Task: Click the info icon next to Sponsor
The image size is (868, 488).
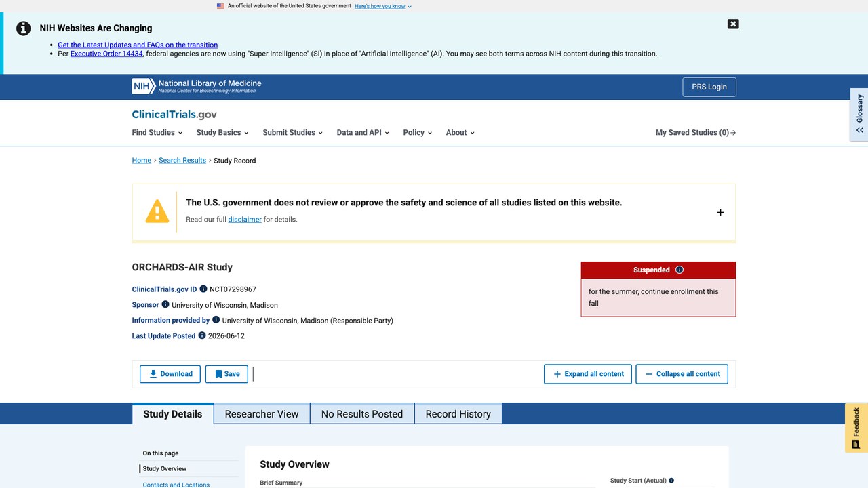Action: point(165,304)
